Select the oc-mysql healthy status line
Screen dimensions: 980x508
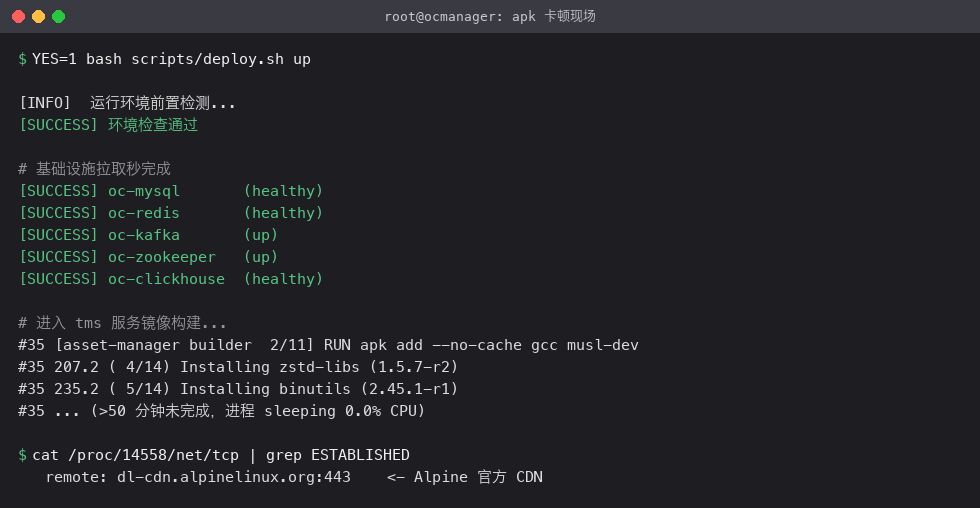171,191
